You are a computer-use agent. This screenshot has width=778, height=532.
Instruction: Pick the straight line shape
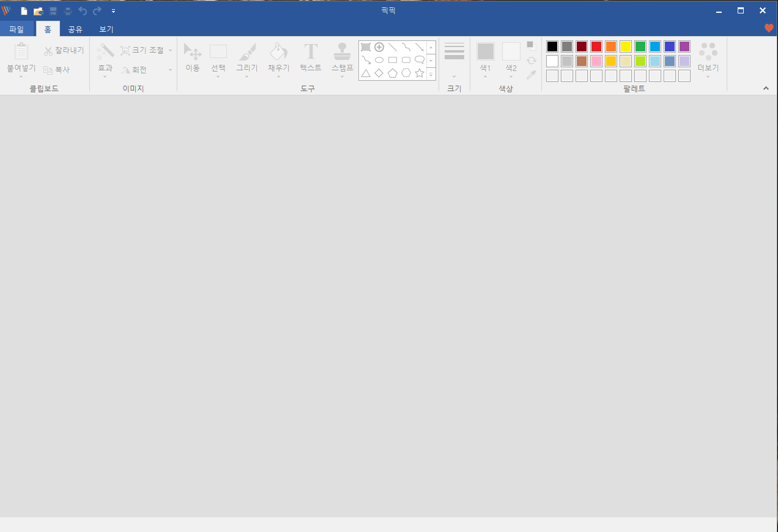pyautogui.click(x=393, y=47)
